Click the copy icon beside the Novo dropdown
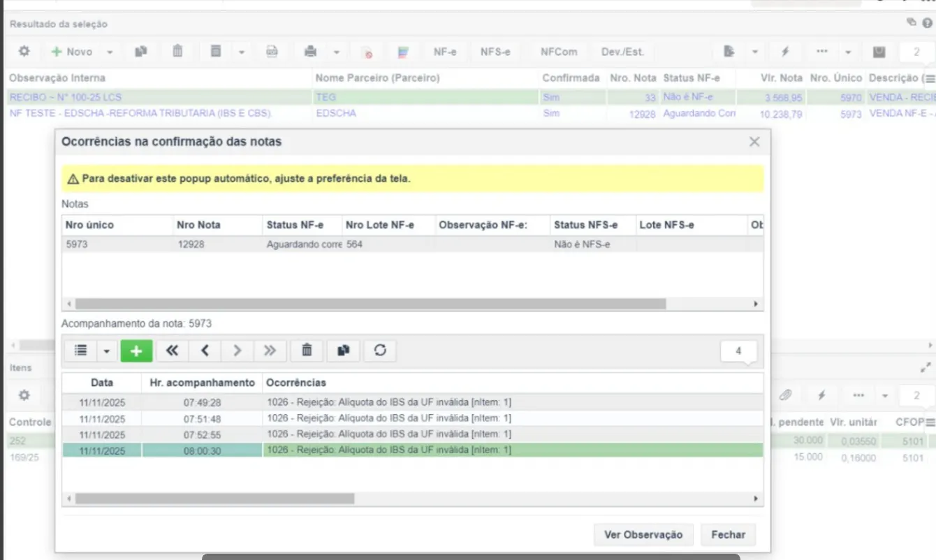936x560 pixels. pos(141,52)
